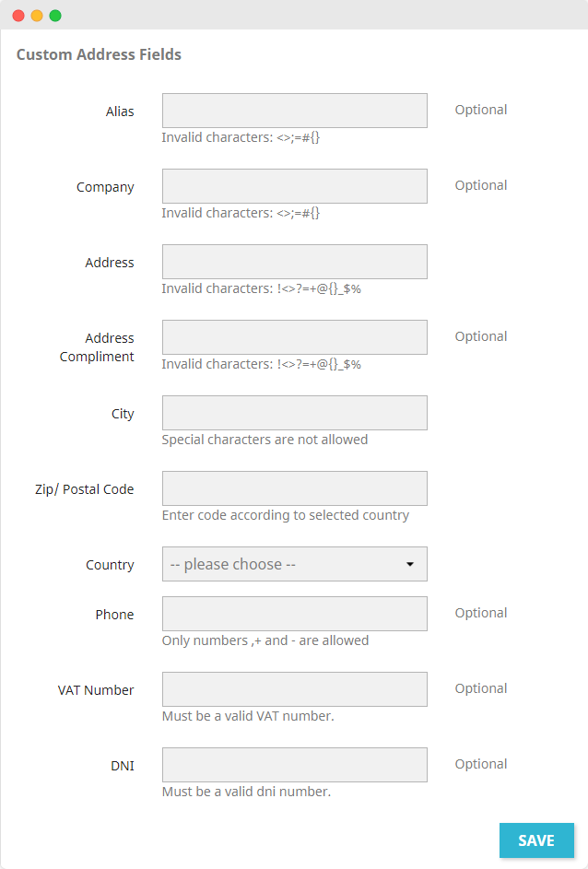Screen dimensions: 588x869
Task: Focus the Company text box
Action: 294,186
